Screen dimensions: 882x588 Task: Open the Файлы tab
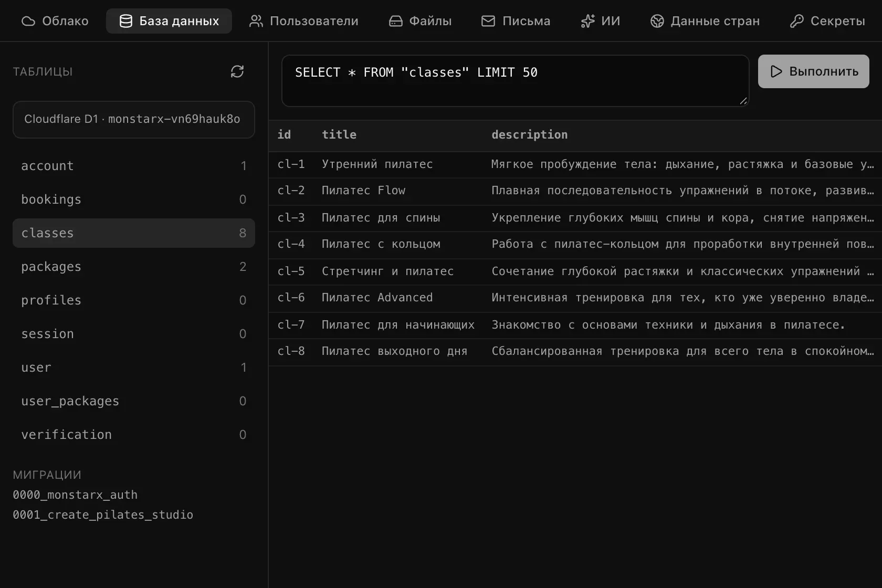(x=420, y=21)
